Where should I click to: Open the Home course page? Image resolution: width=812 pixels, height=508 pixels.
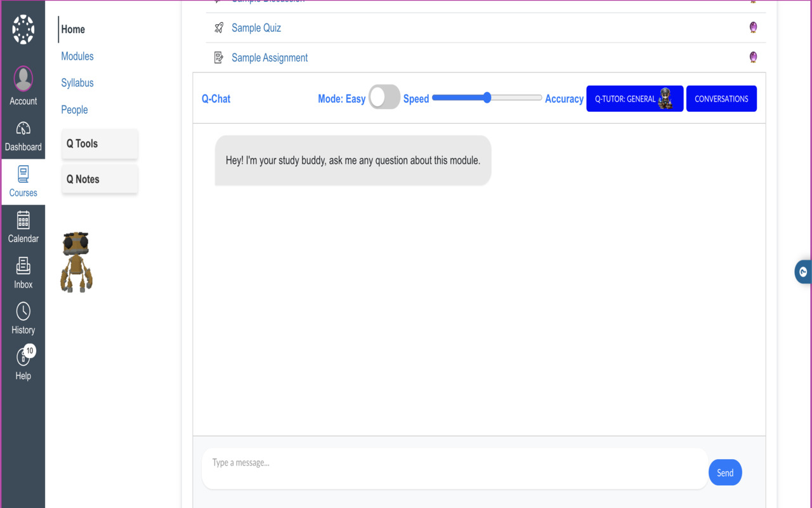73,29
